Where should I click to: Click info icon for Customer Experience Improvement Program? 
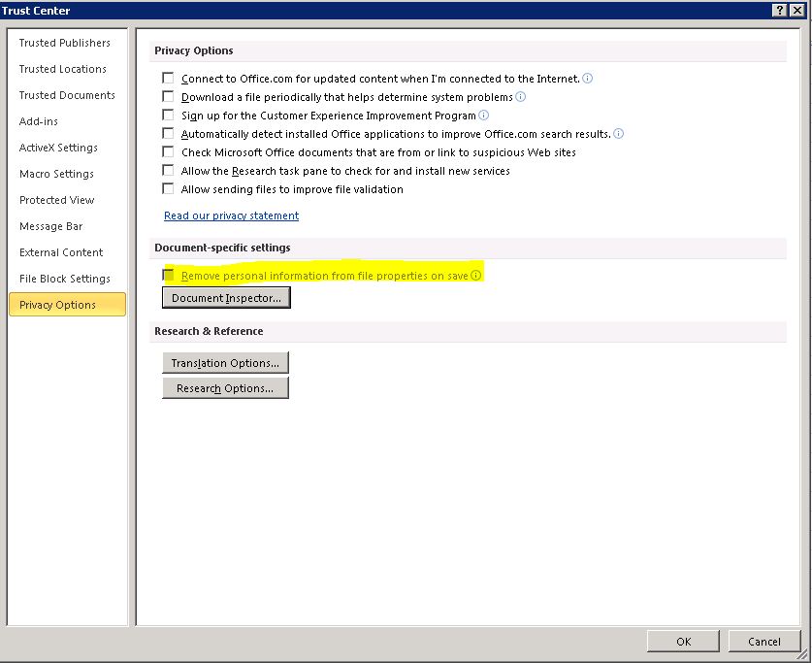[x=484, y=116]
